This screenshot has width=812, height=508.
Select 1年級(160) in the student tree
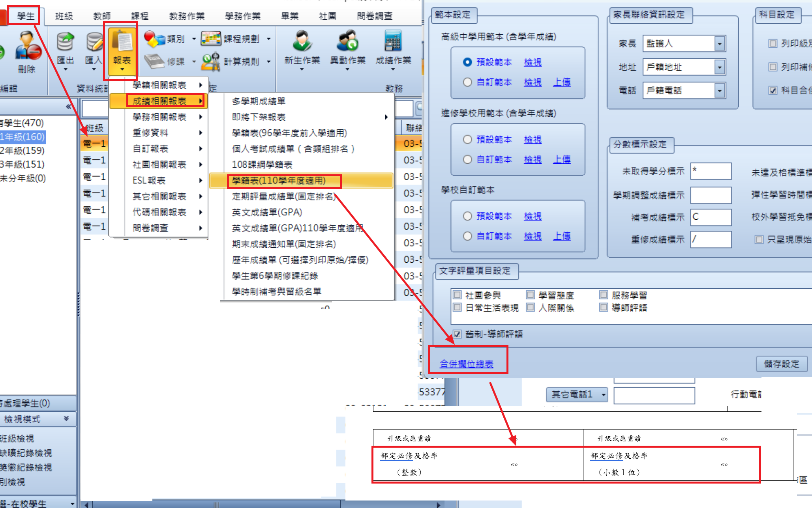(23, 137)
